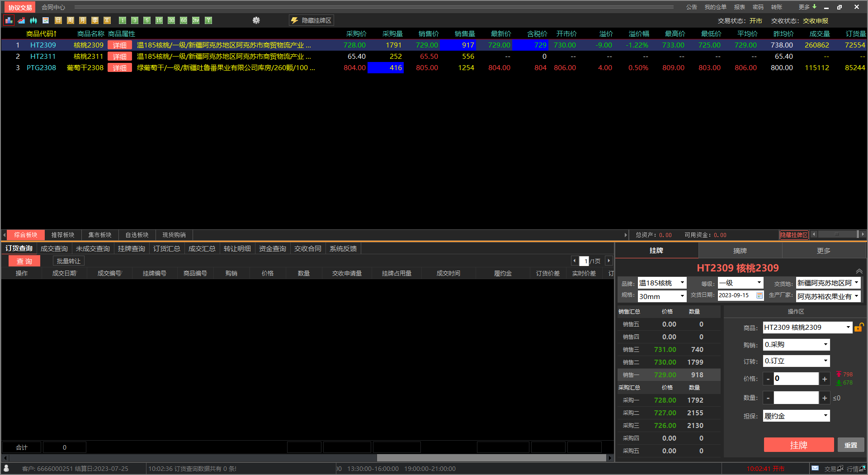Open 购销 dropdown 0.采购
Screen dimensions: 868x475
(797, 345)
